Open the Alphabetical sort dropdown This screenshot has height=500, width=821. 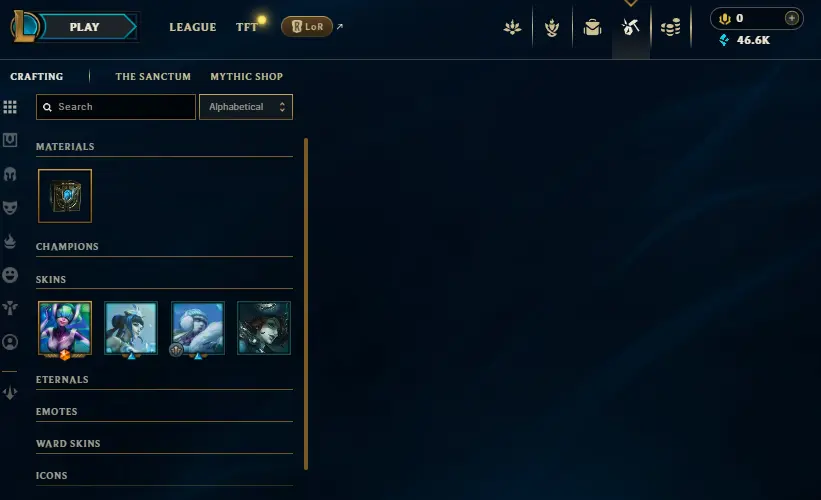(246, 107)
